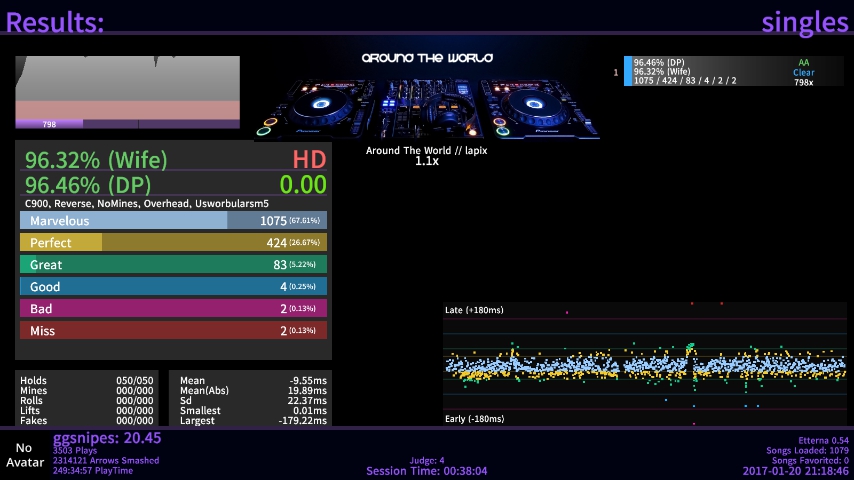Click the blue Good judgment bar

173,287
